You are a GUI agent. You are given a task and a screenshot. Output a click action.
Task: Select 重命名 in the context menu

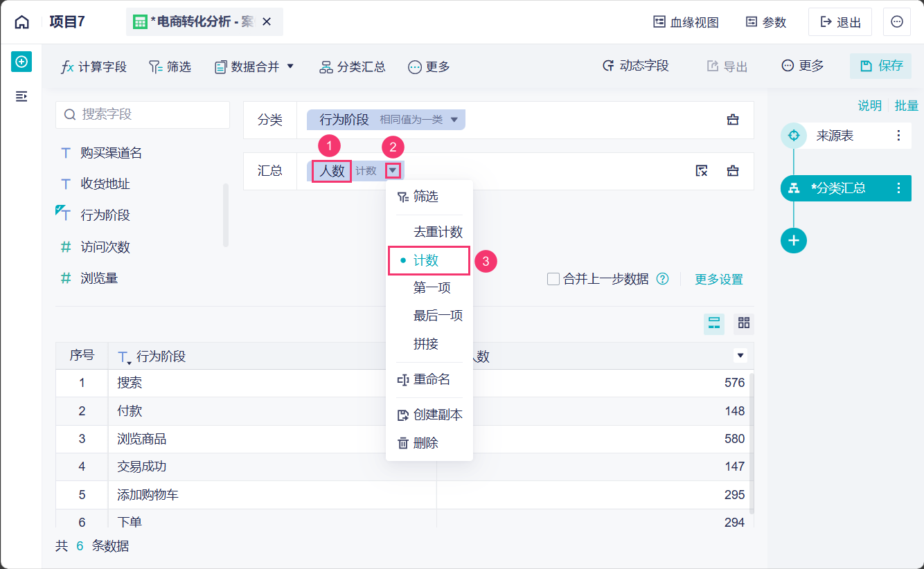(432, 380)
